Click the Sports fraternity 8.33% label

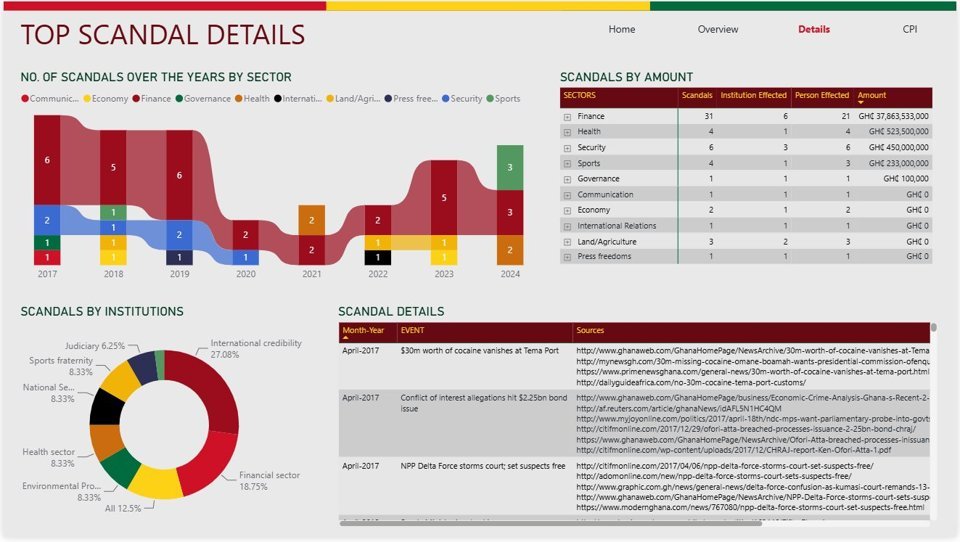[x=61, y=366]
